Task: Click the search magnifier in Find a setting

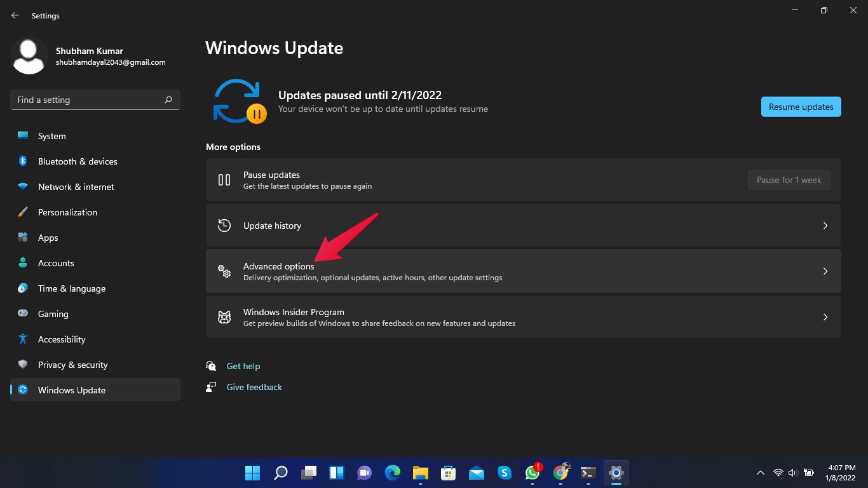Action: 168,100
